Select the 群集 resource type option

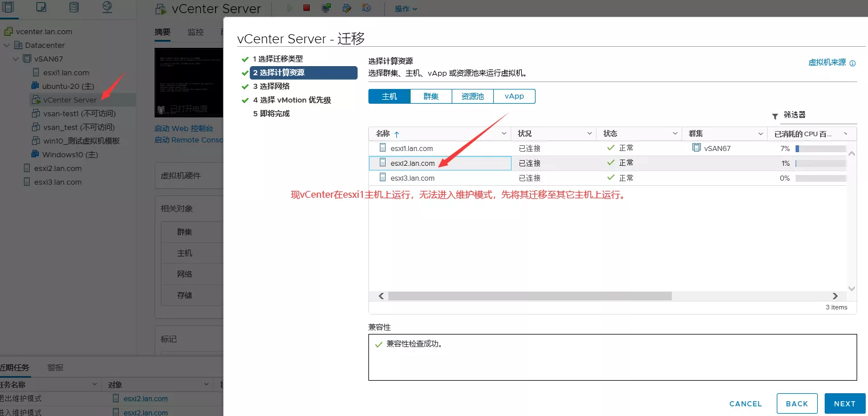coord(431,96)
